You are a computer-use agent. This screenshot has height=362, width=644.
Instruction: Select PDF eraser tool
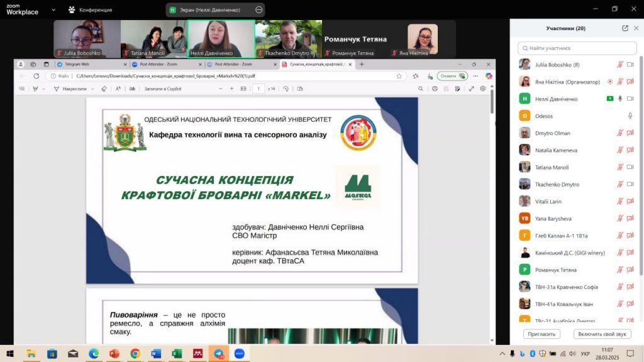point(104,89)
